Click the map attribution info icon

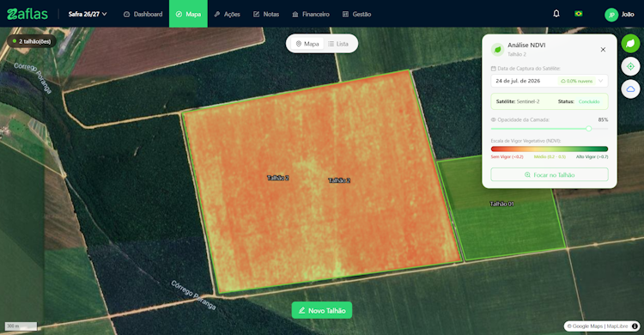635,326
